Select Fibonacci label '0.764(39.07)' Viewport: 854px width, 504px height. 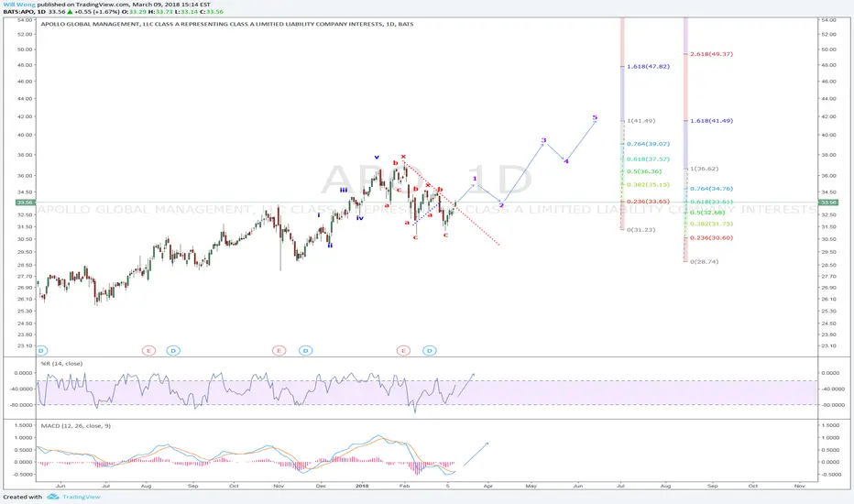click(648, 144)
